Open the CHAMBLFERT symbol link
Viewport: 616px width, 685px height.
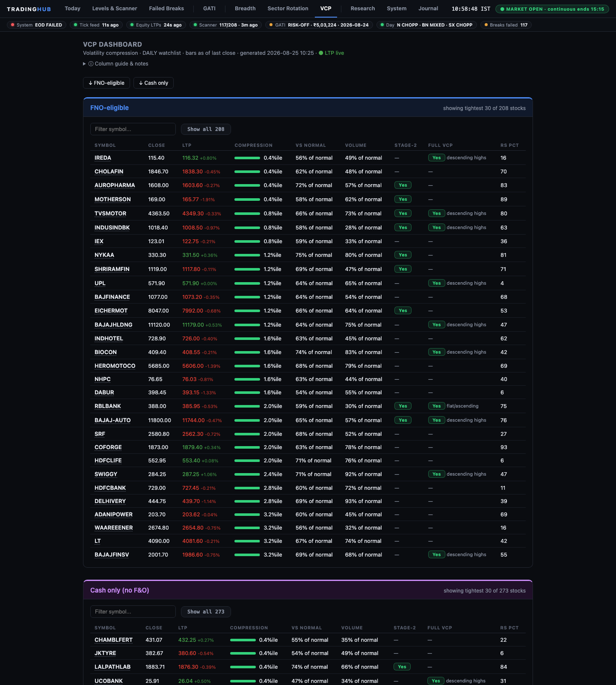(x=113, y=640)
